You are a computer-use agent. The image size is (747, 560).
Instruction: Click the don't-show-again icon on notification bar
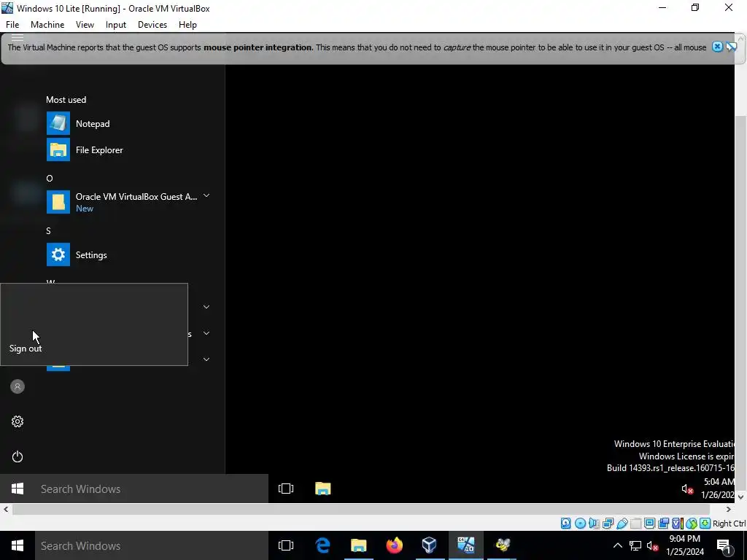coord(732,47)
